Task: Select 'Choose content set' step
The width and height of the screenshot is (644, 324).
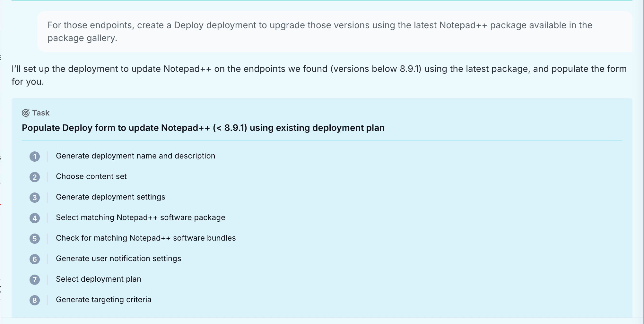Action: click(x=91, y=176)
